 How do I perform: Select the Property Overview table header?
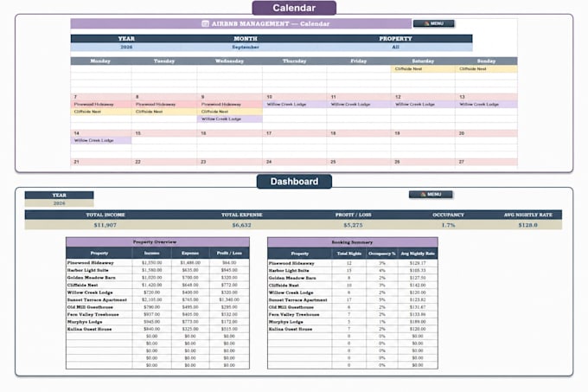coord(157,242)
